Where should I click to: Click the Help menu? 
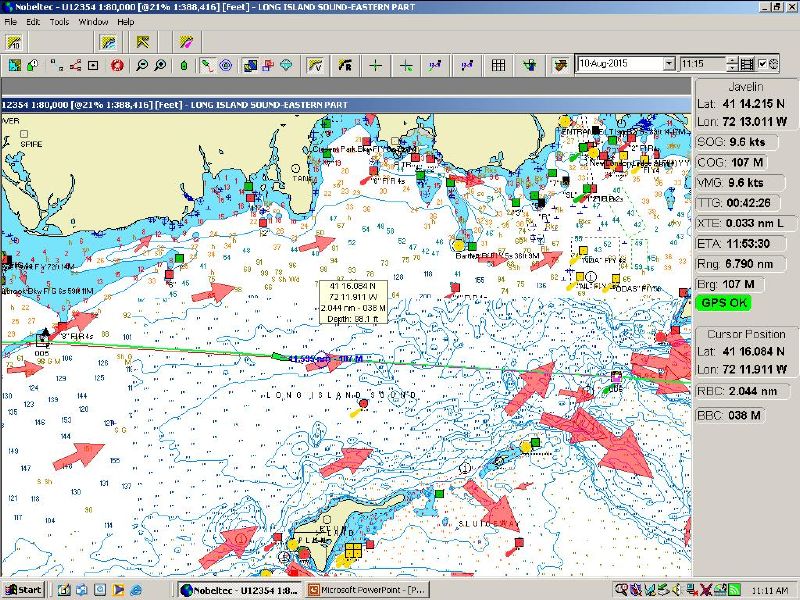pos(125,21)
